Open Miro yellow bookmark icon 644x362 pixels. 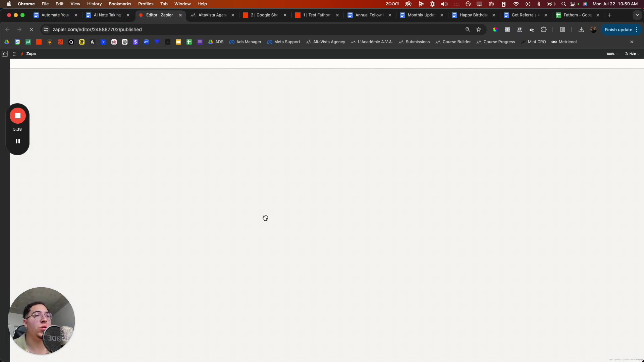pyautogui.click(x=82, y=42)
